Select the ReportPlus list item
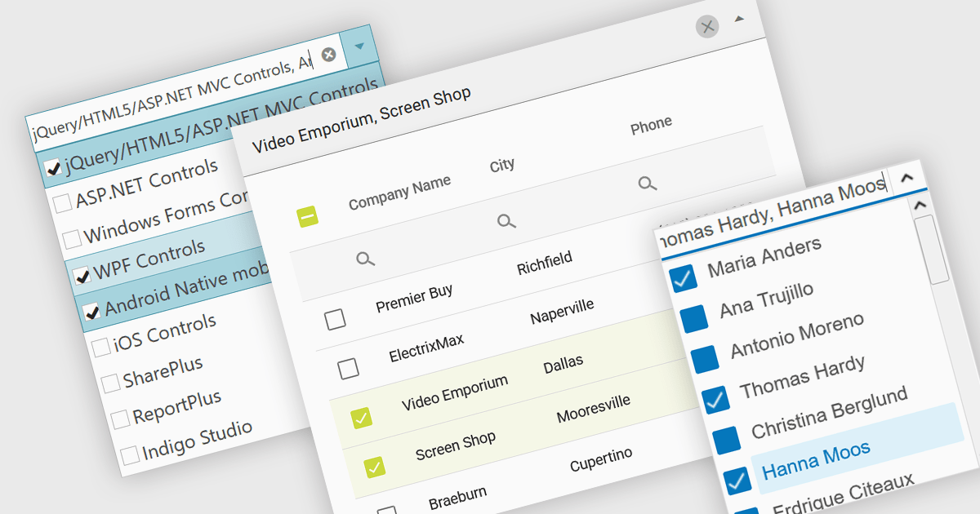Screen dimensions: 980x514 tap(176, 406)
